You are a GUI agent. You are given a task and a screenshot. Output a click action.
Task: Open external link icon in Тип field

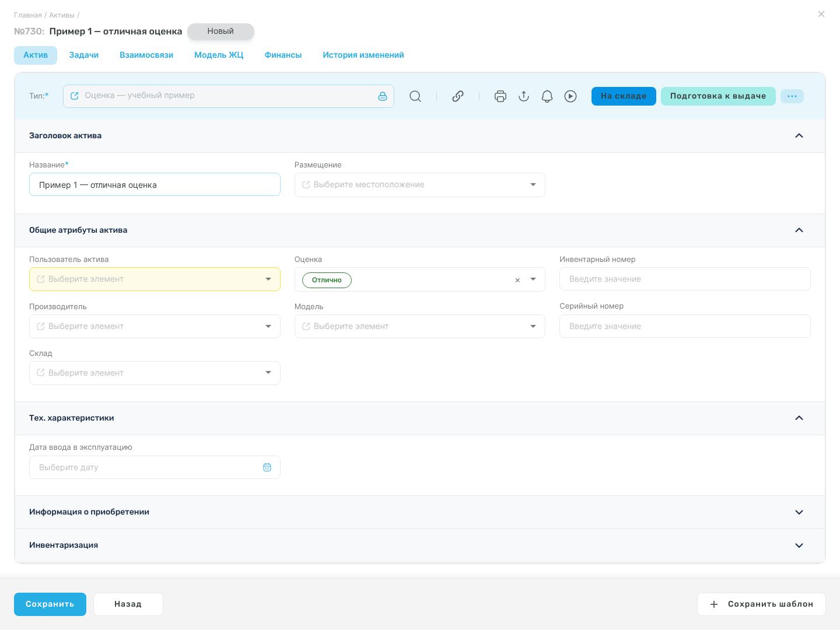(75, 96)
